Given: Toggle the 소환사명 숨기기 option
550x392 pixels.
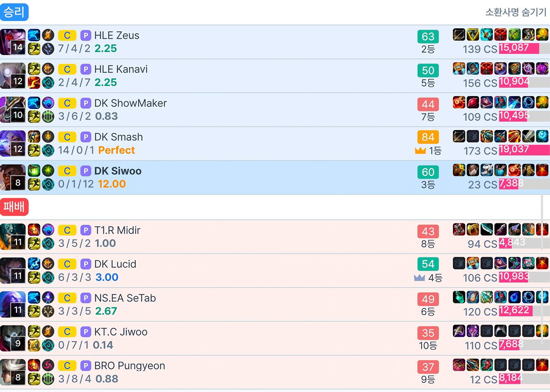Looking at the screenshot, I should point(516,12).
